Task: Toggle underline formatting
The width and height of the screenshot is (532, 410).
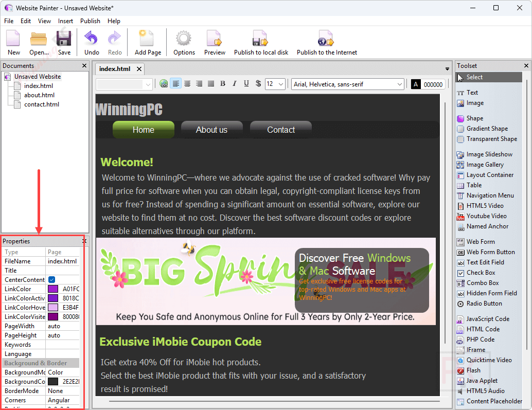Action: tap(246, 84)
